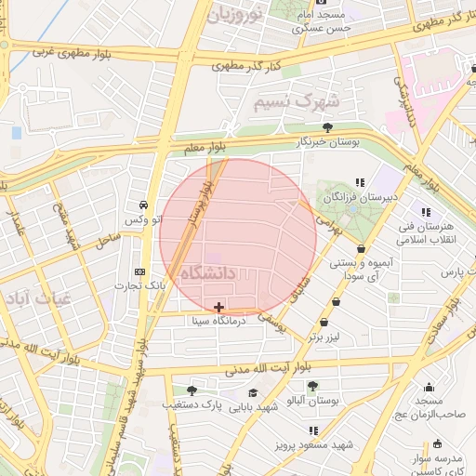
Task: Click the شهرک نسیم district label
Action: pos(297,102)
